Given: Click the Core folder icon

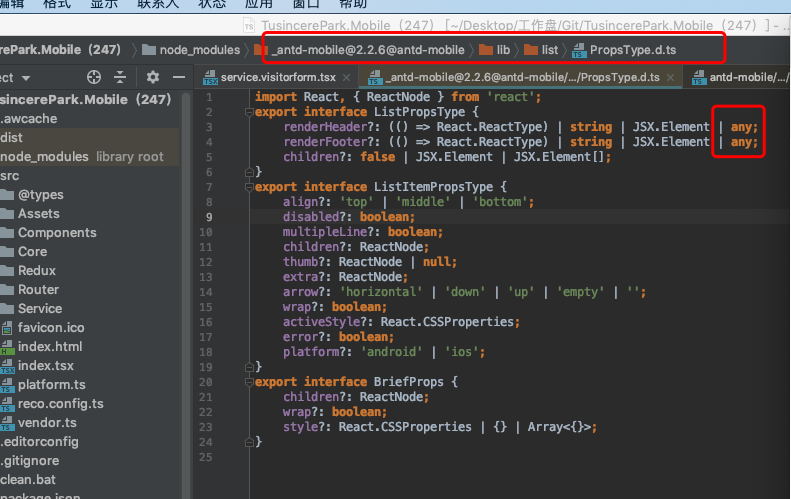Looking at the screenshot, I should (x=7, y=252).
